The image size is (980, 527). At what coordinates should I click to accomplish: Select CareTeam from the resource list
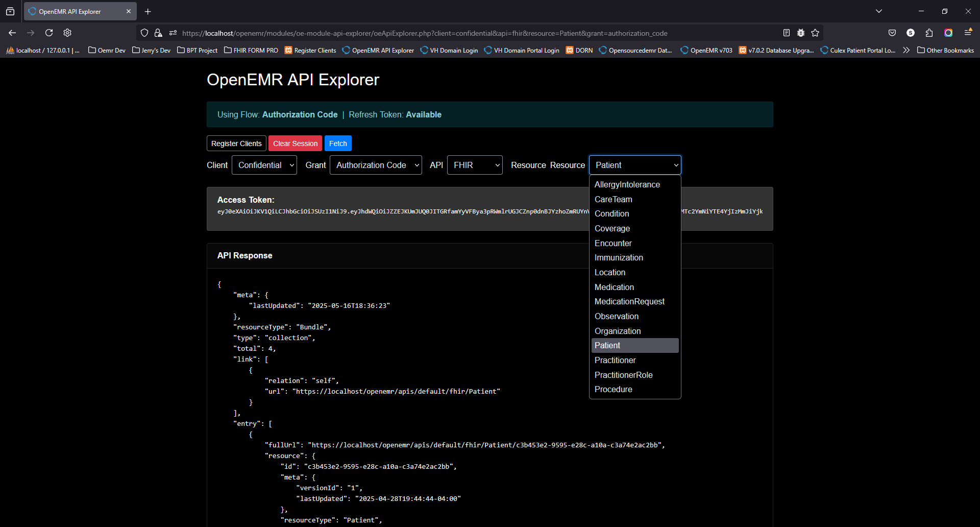point(635,199)
